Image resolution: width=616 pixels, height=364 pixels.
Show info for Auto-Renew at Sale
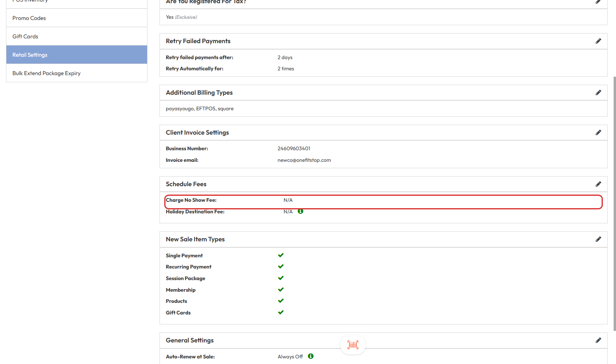pyautogui.click(x=311, y=356)
